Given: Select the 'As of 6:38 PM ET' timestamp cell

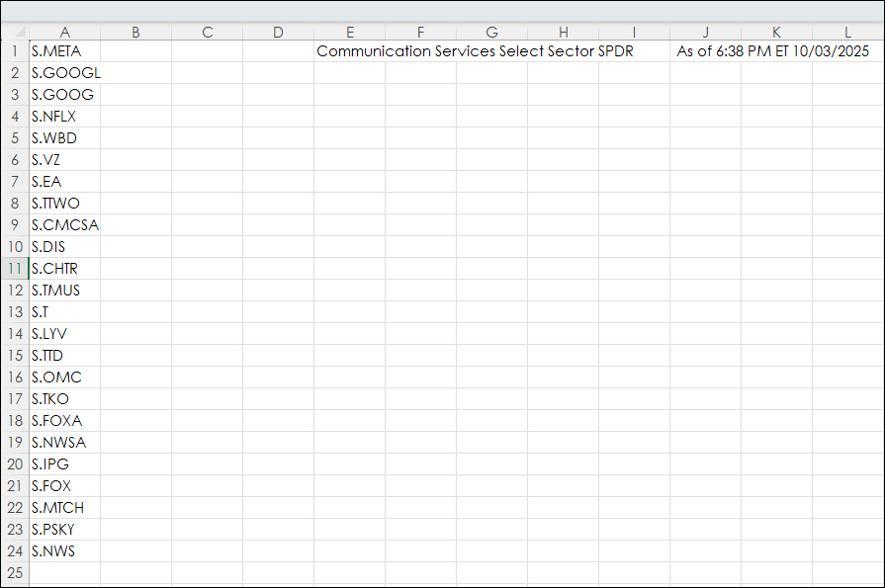Looking at the screenshot, I should point(772,51).
